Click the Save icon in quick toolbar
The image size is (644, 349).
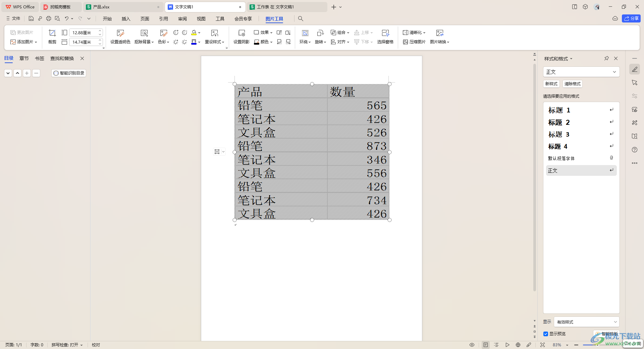(x=31, y=18)
